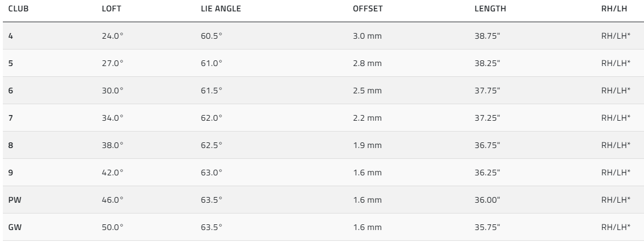Click the GW club row label
This screenshot has height=242, width=644.
[x=15, y=227]
